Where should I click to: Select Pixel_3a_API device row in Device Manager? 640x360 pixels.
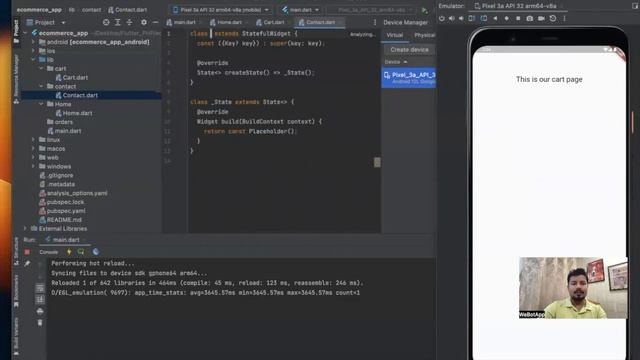(409, 78)
